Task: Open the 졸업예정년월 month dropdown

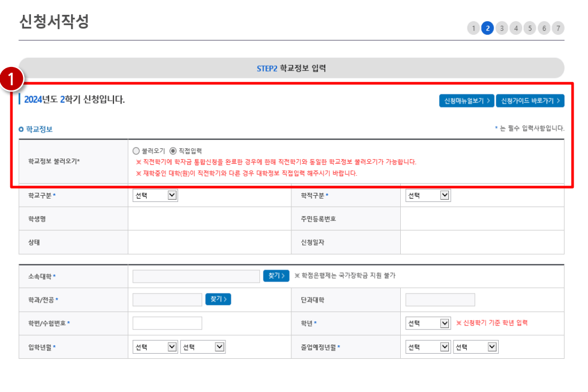Action: click(x=475, y=346)
